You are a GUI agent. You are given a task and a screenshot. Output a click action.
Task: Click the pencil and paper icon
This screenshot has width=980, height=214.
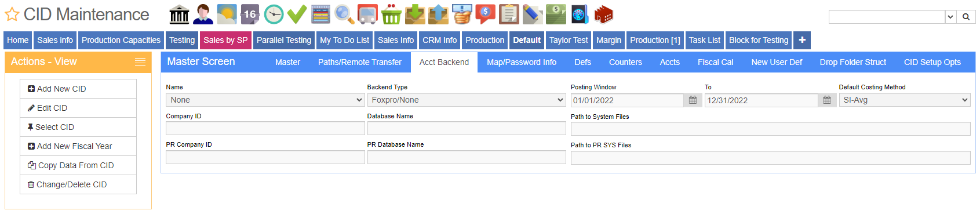click(533, 14)
